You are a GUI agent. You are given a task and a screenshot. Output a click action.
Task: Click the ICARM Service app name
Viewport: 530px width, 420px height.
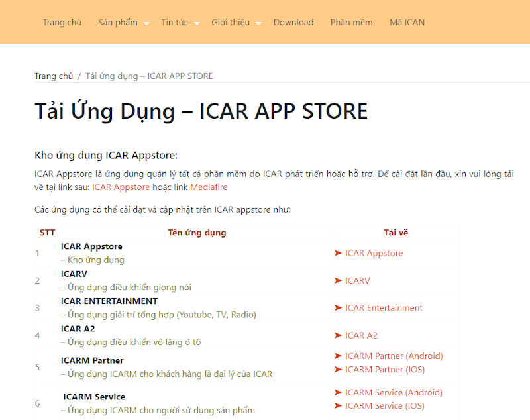[94, 397]
